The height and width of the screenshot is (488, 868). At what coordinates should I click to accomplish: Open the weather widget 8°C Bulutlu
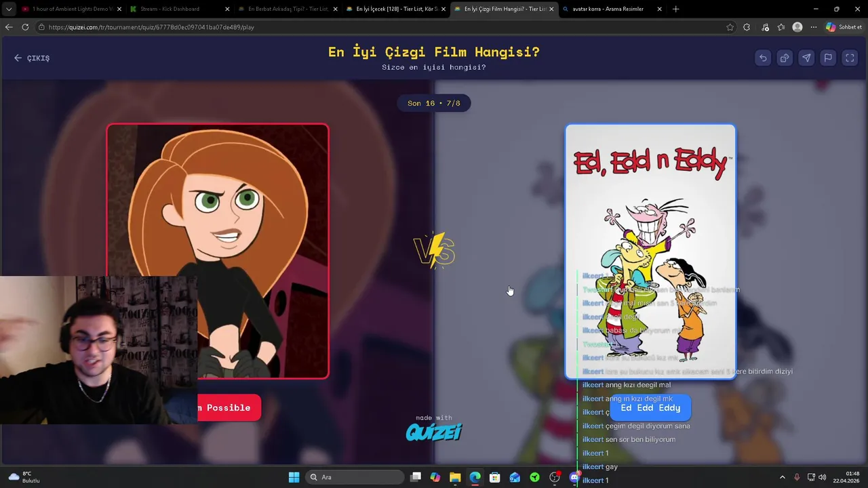pyautogui.click(x=24, y=477)
